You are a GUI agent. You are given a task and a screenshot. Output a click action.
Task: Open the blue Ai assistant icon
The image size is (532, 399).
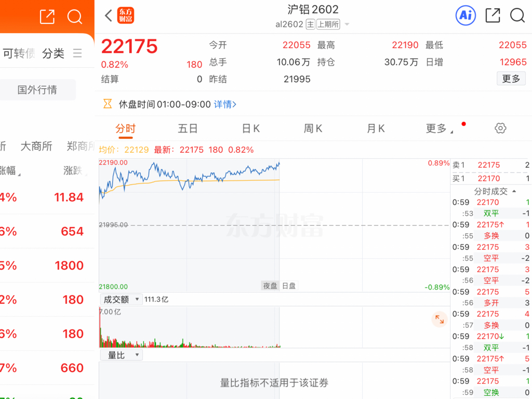(x=465, y=15)
